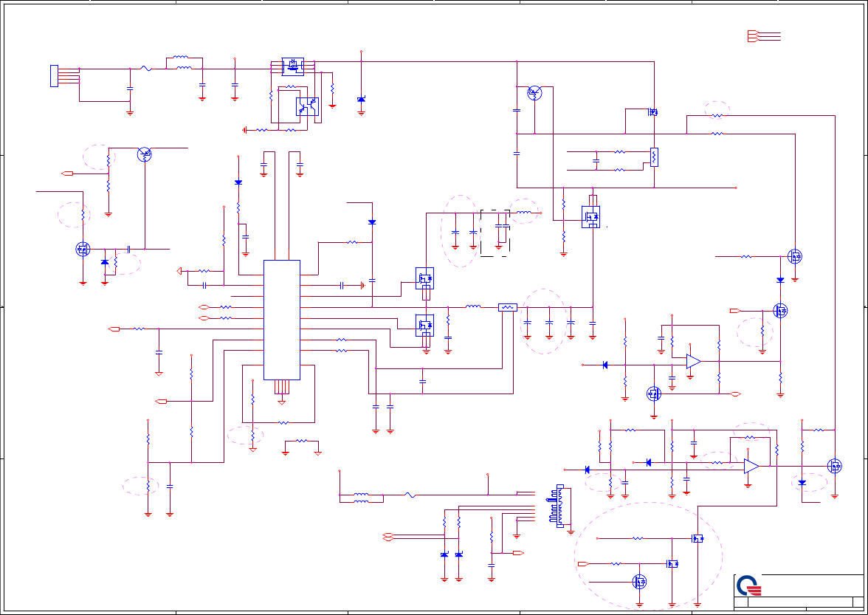This screenshot has width=868, height=615.
Task: Select the diode directly above the IC's left side
Action: 238,182
